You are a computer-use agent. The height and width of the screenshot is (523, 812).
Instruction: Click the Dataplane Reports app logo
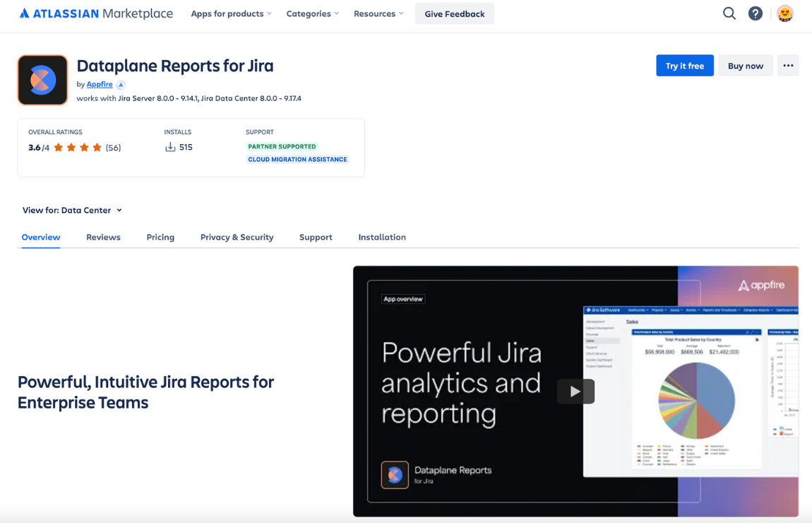pos(42,79)
